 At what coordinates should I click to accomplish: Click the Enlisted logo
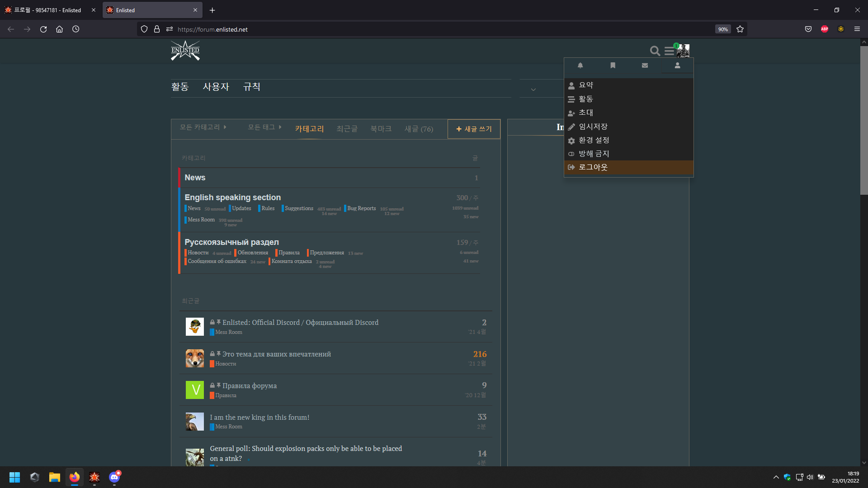coord(185,51)
